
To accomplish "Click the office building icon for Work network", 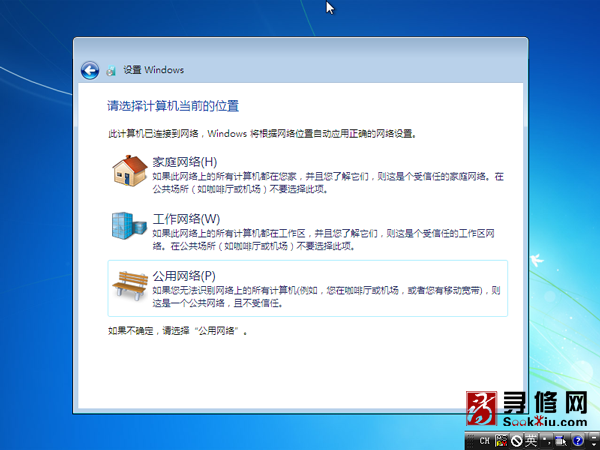I will coord(129,226).
